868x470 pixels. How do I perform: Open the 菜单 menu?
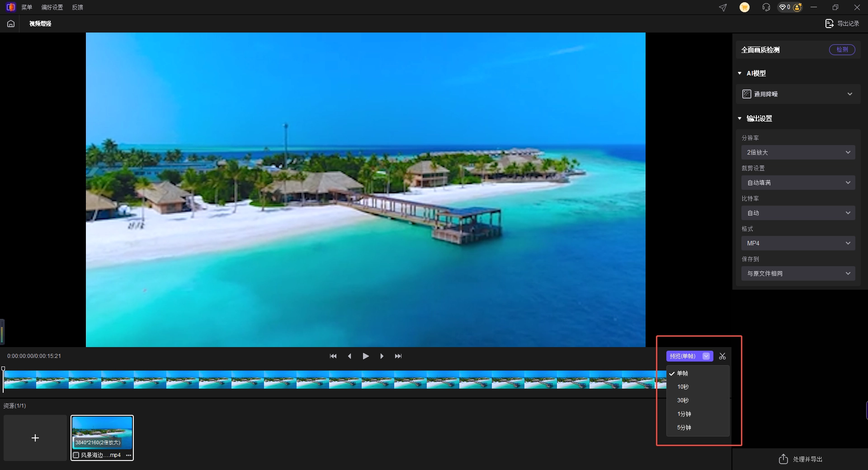click(27, 7)
